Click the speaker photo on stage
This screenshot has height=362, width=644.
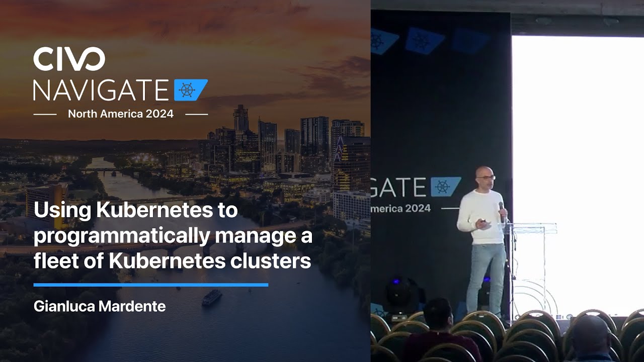click(484, 241)
